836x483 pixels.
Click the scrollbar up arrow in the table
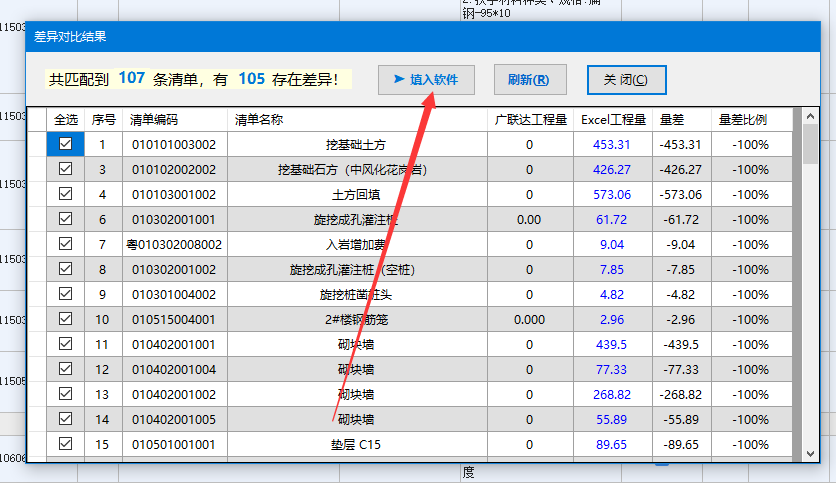810,116
